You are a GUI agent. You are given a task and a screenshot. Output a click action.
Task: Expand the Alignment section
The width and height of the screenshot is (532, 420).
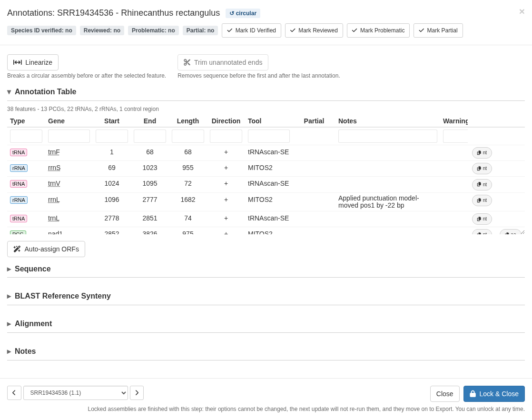tap(30, 324)
